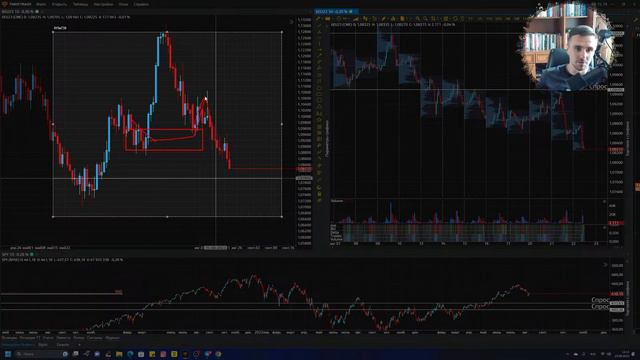Open the Справка menu

pos(141,4)
